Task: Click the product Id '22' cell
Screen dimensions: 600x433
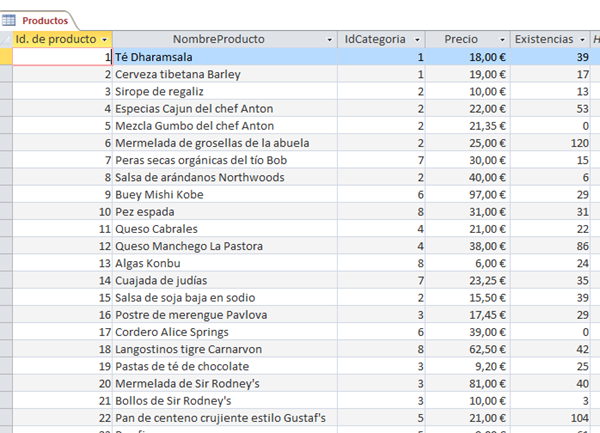Action: (62, 418)
